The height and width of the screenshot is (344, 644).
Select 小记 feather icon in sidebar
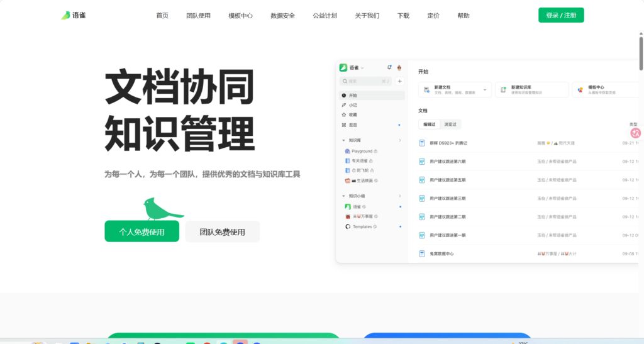point(344,105)
